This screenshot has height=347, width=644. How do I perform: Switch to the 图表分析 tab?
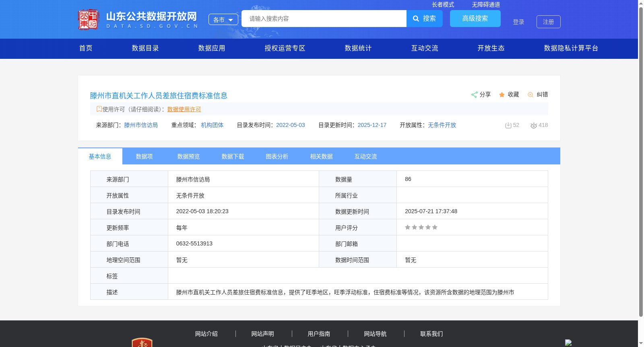[277, 156]
